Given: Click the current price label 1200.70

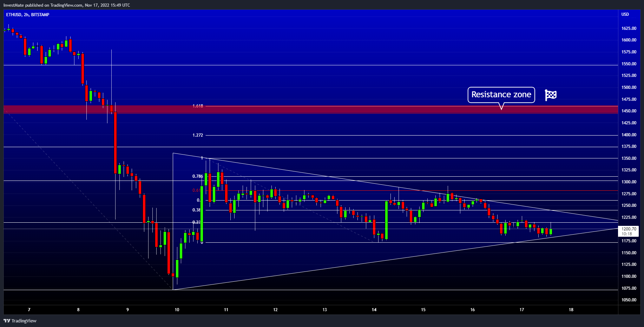Looking at the screenshot, I should [x=629, y=229].
